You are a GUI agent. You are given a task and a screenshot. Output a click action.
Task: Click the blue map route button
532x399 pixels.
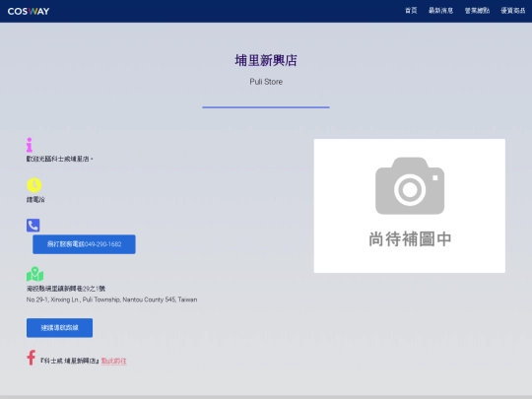point(59,328)
